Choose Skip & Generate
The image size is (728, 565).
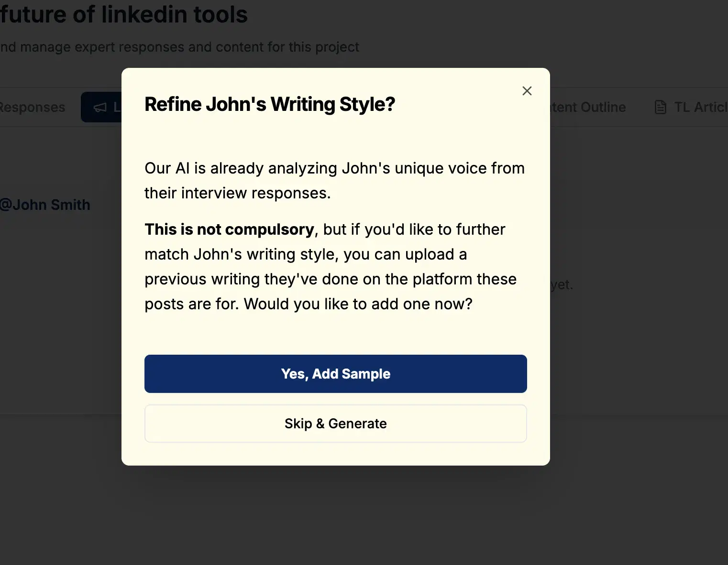click(x=335, y=424)
